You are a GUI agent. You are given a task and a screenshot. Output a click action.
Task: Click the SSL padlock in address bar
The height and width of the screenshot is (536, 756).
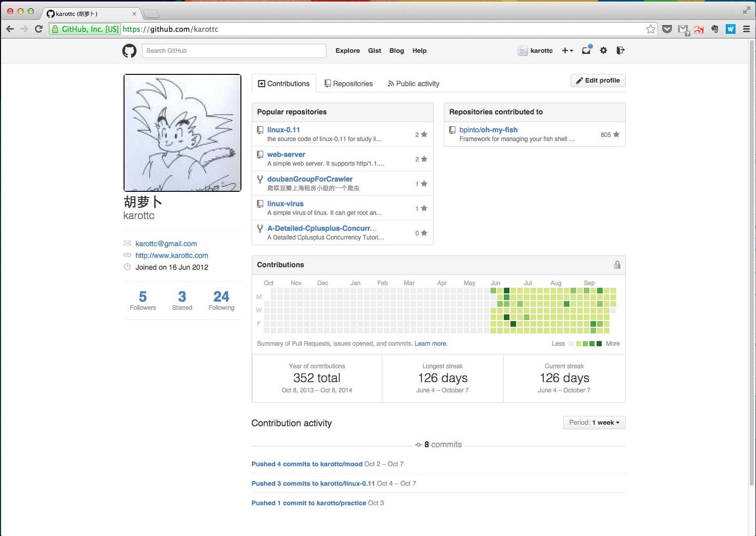(x=55, y=29)
